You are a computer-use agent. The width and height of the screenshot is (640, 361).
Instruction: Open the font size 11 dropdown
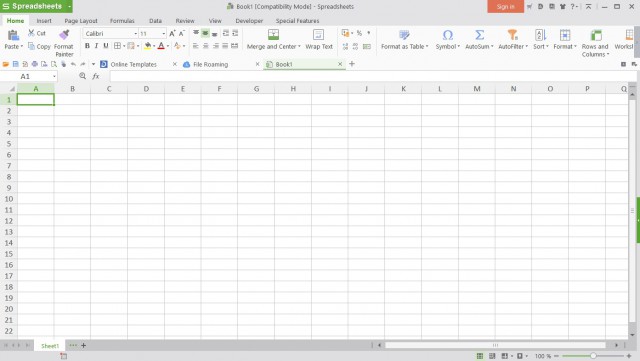click(x=164, y=33)
